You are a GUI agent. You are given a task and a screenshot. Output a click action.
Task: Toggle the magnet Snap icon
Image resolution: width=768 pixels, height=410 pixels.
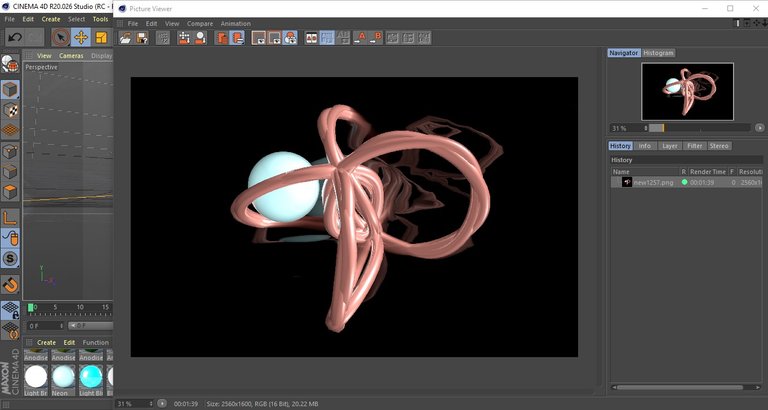coord(10,284)
